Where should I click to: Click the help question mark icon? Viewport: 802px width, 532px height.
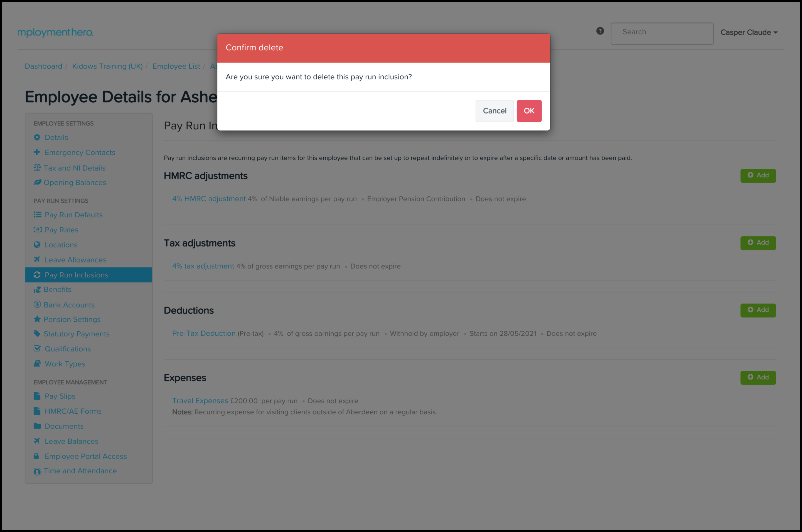click(x=600, y=31)
